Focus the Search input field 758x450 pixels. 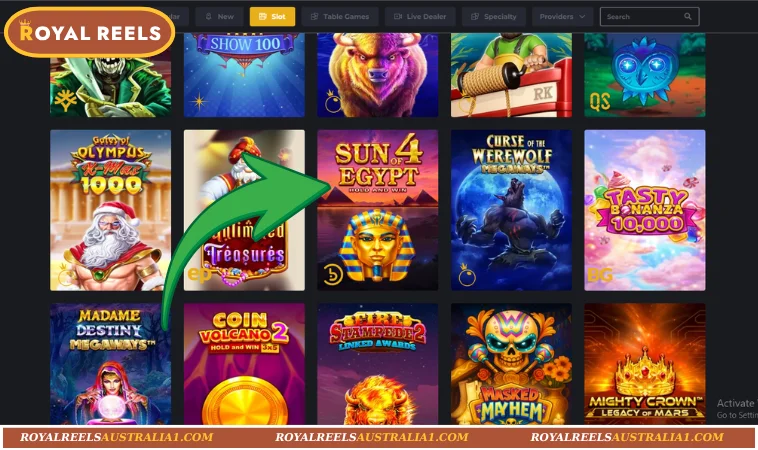(649, 16)
